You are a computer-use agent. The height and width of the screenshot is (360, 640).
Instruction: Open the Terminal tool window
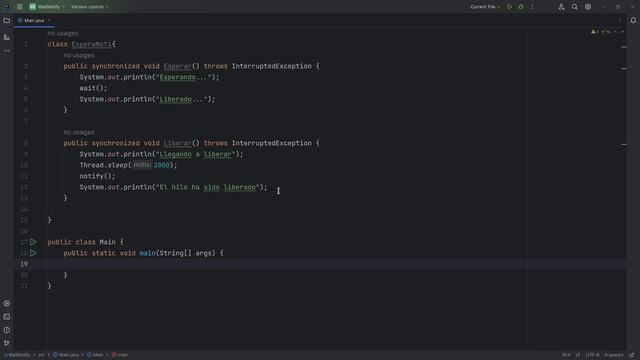coord(7,317)
